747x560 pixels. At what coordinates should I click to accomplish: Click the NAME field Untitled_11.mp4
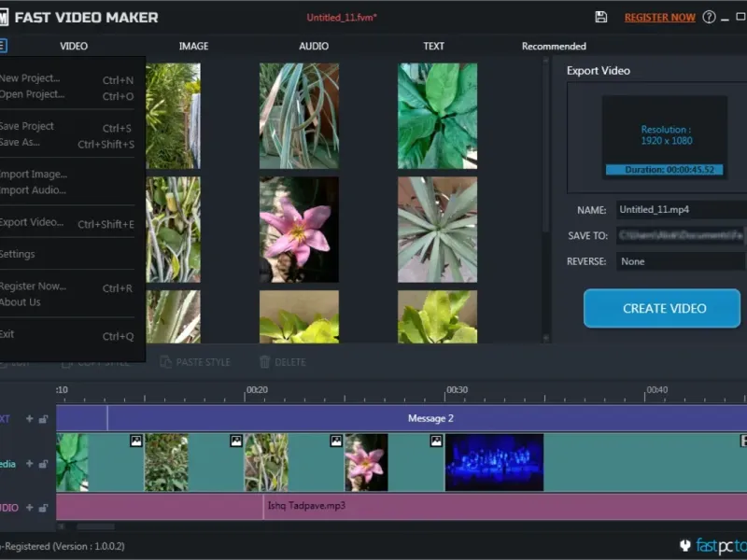(x=682, y=209)
